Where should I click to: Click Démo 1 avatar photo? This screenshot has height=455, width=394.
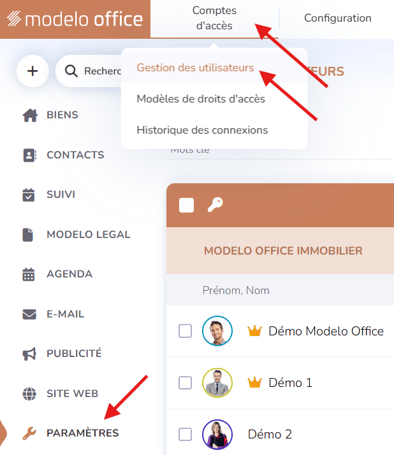[217, 383]
